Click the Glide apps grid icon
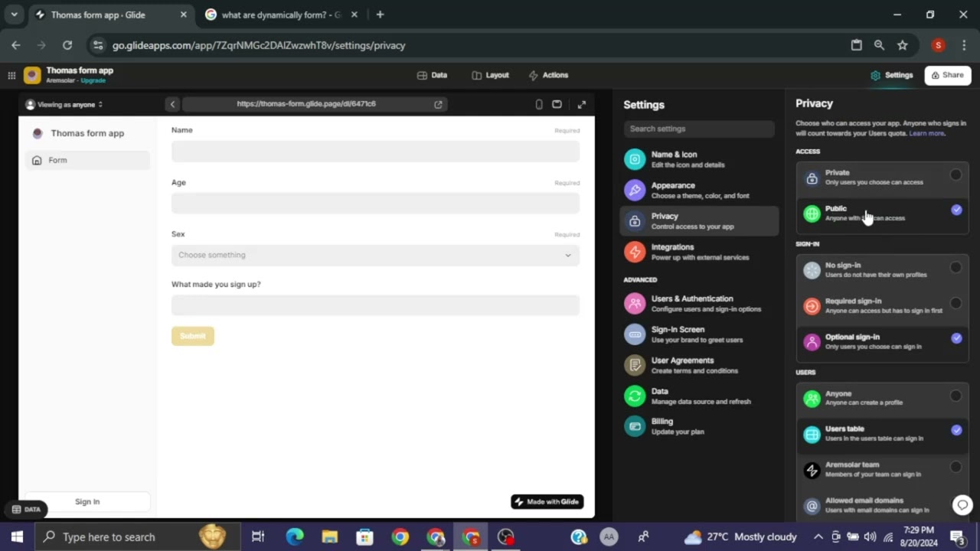The image size is (980, 551). click(x=11, y=75)
